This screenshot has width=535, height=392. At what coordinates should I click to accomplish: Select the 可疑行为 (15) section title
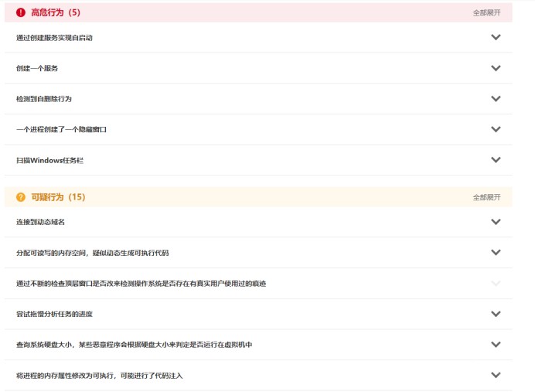tap(58, 197)
